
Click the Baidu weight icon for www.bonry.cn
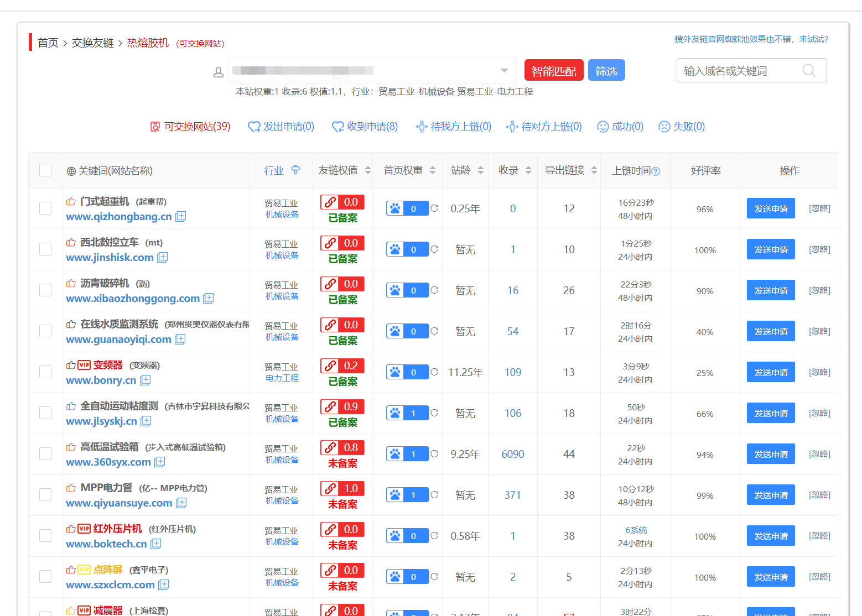(x=394, y=372)
